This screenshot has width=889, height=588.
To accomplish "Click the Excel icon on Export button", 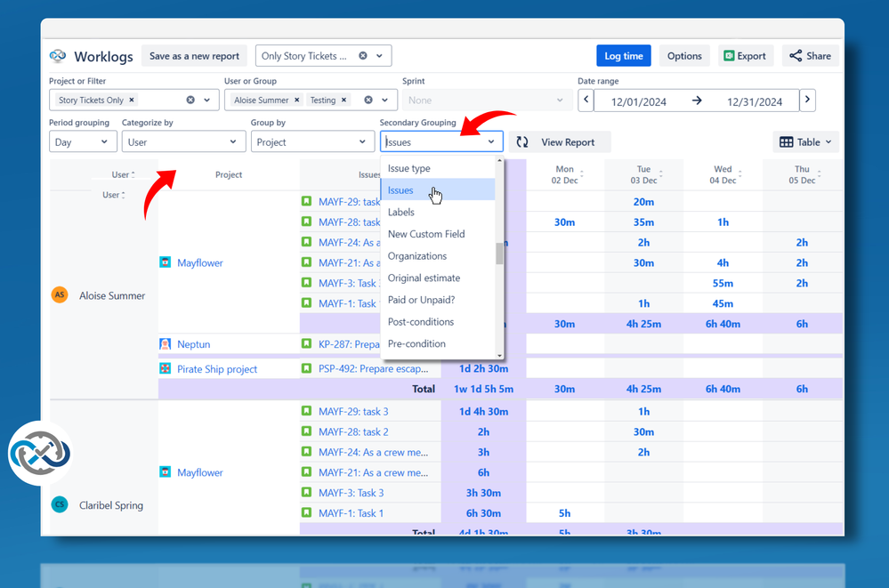I will point(729,55).
